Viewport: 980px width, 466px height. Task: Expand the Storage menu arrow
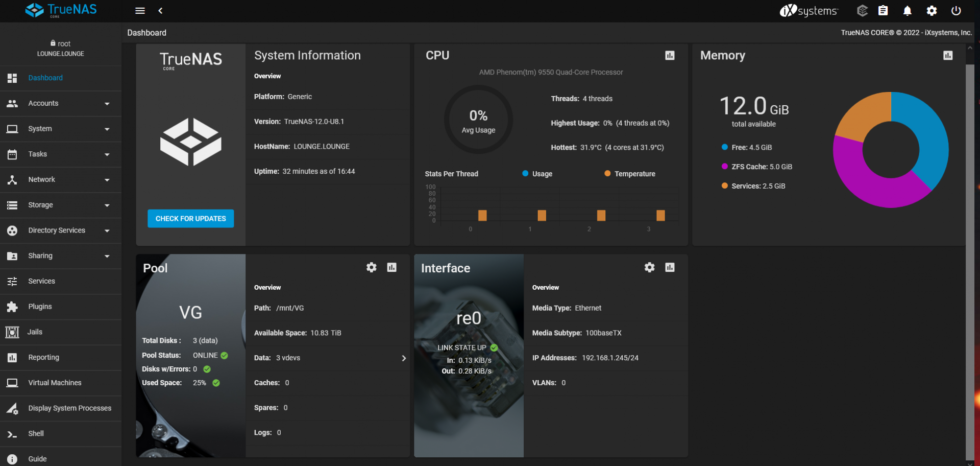coord(107,205)
